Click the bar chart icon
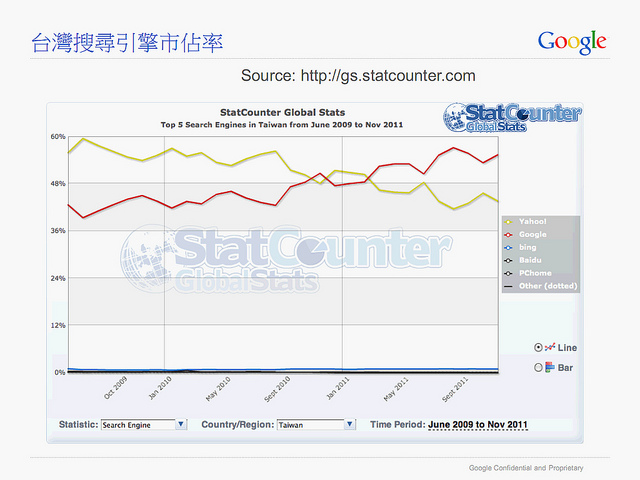This screenshot has width=640, height=480. tap(549, 368)
